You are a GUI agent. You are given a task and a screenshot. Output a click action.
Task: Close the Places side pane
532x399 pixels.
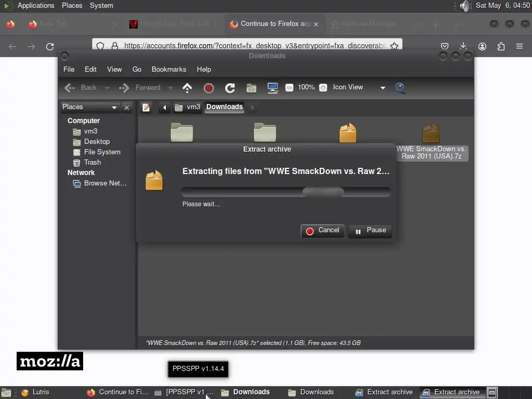[x=127, y=108]
